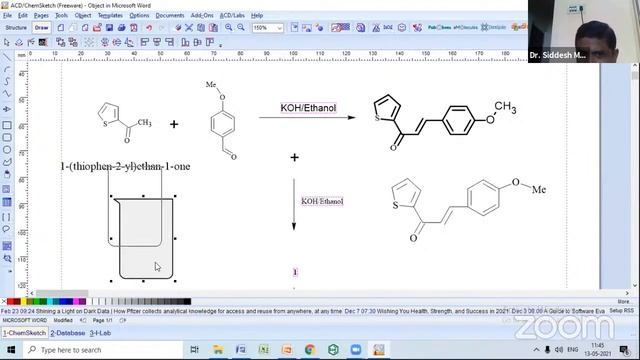Open the Documents menu
Image resolution: width=640 pixels, height=360 pixels.
170,16
